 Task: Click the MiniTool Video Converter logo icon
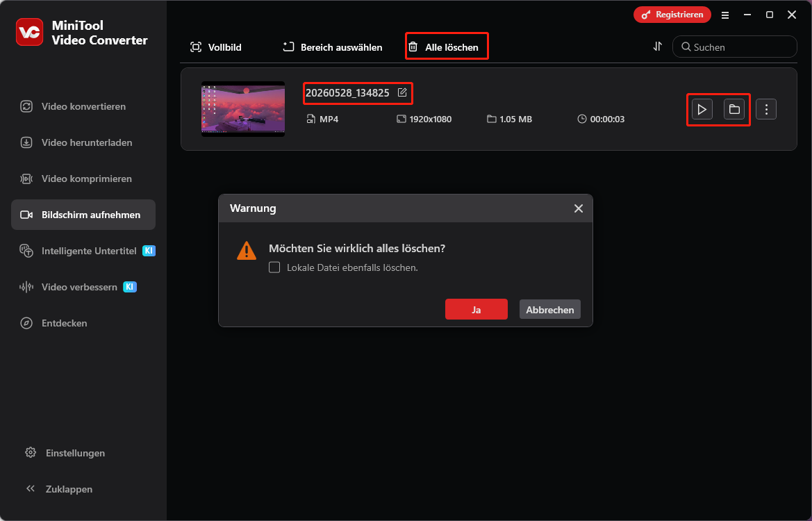29,32
